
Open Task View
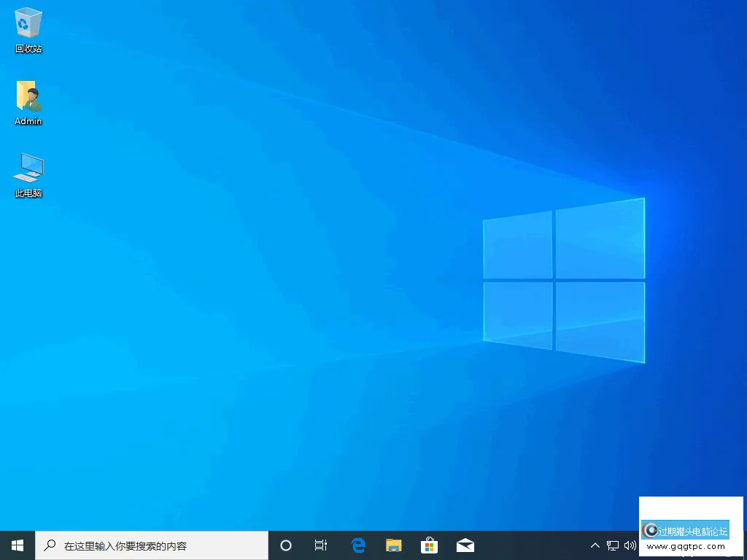click(320, 545)
